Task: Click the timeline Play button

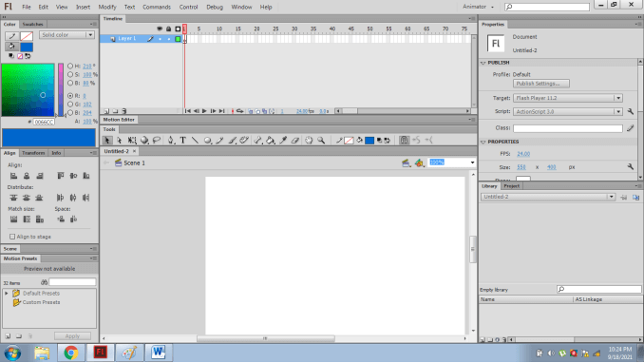Action: 204,111
